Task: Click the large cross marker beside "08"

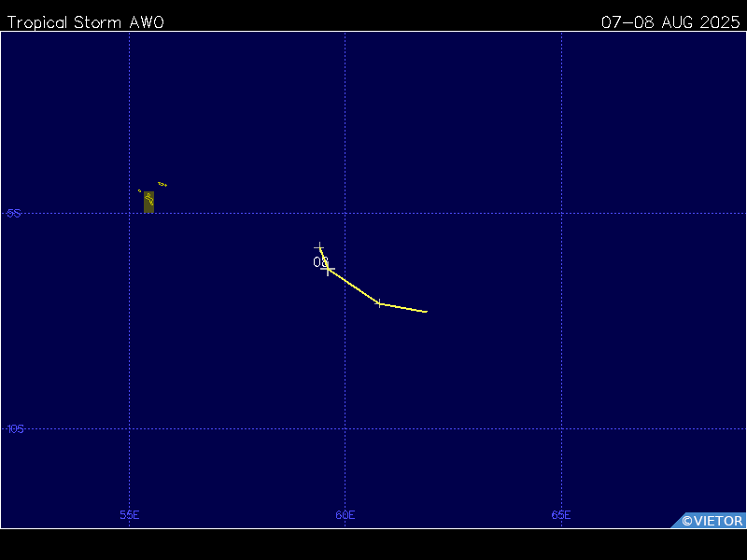Action: click(329, 269)
